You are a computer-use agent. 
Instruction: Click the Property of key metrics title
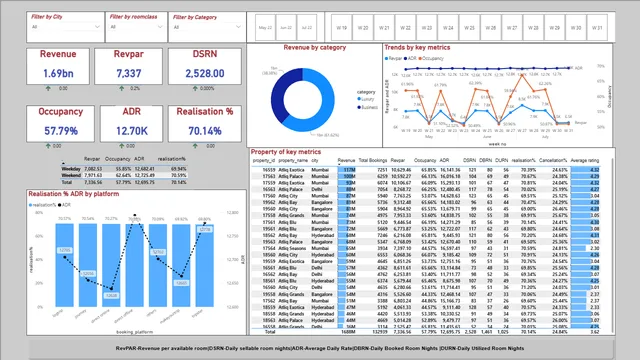pyautogui.click(x=286, y=152)
